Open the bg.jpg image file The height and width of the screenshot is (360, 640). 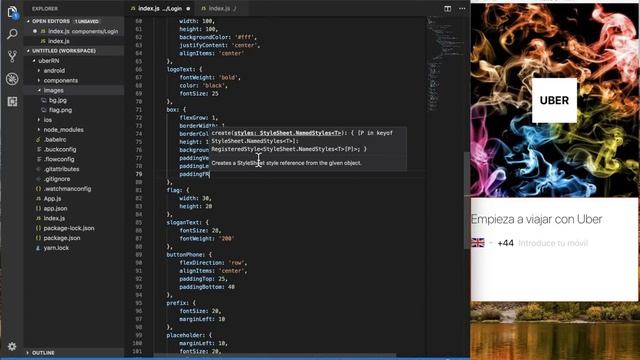58,100
